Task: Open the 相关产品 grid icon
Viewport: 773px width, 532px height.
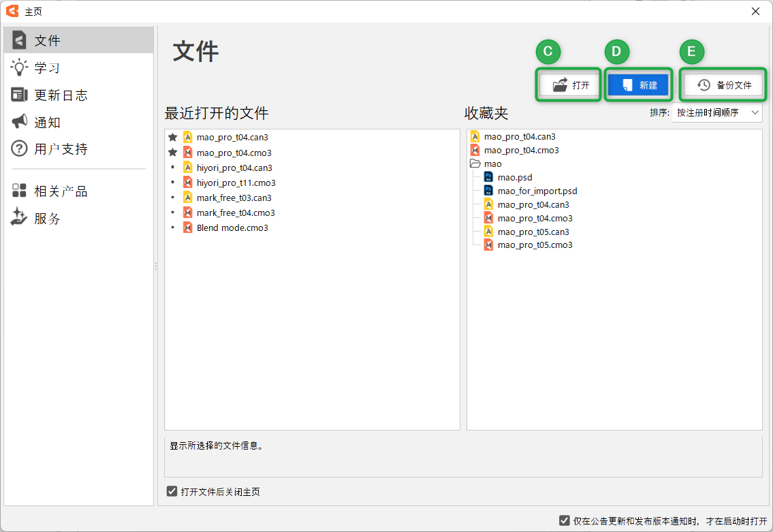Action: (19, 191)
